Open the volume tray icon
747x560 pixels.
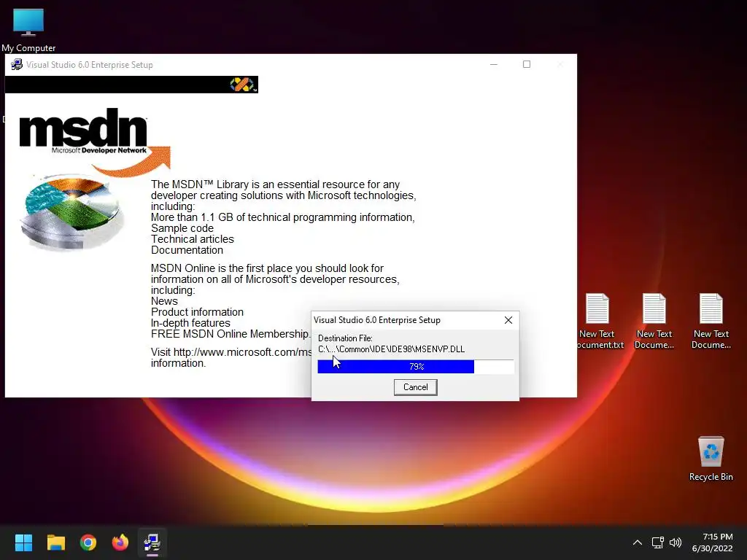pyautogui.click(x=676, y=542)
